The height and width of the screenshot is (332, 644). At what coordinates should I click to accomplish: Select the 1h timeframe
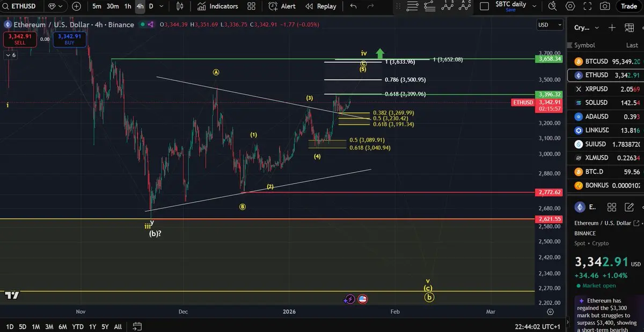[x=128, y=6]
